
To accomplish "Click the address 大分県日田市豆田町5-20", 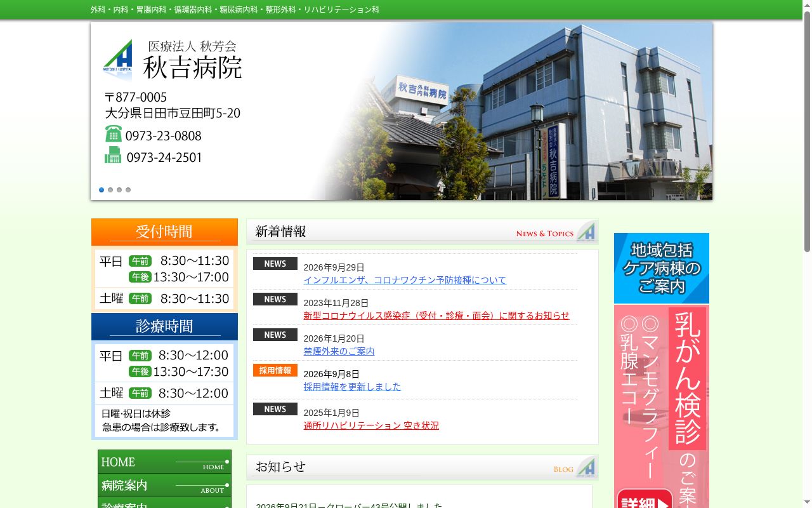I will point(173,114).
